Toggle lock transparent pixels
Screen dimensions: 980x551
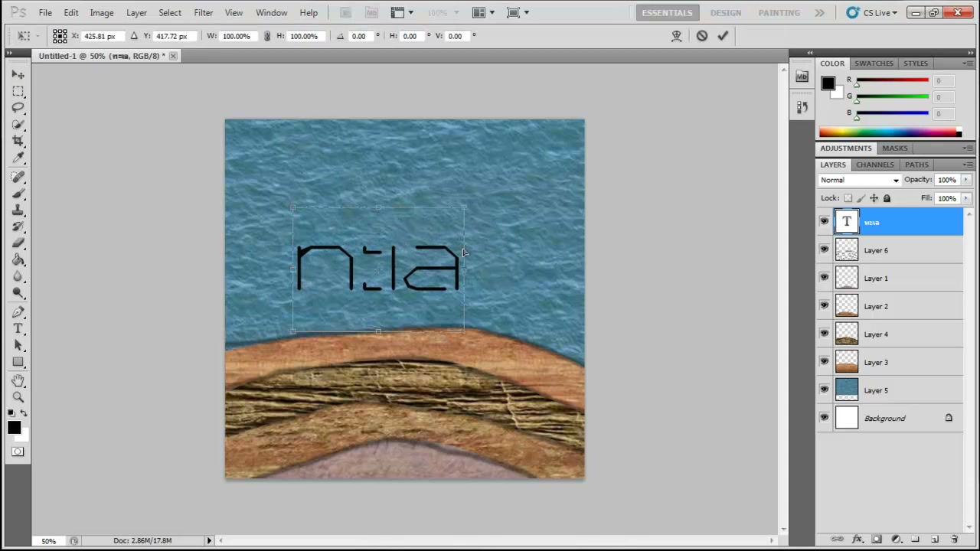point(848,198)
